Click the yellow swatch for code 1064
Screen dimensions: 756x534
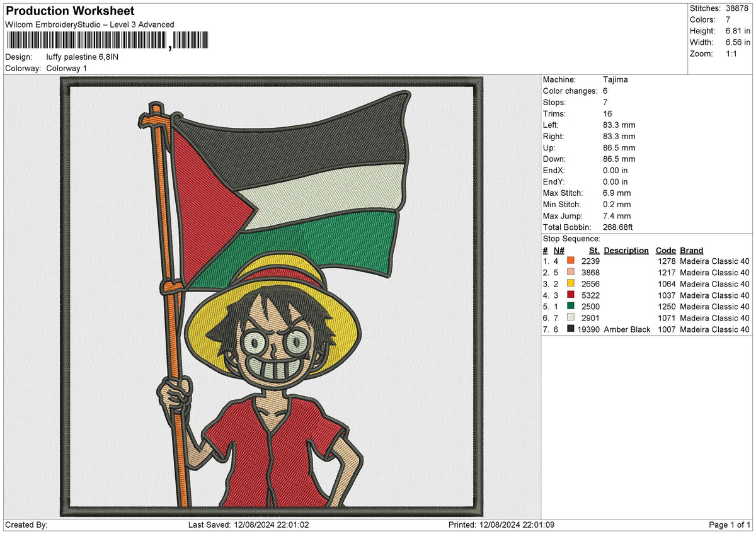[x=571, y=283]
